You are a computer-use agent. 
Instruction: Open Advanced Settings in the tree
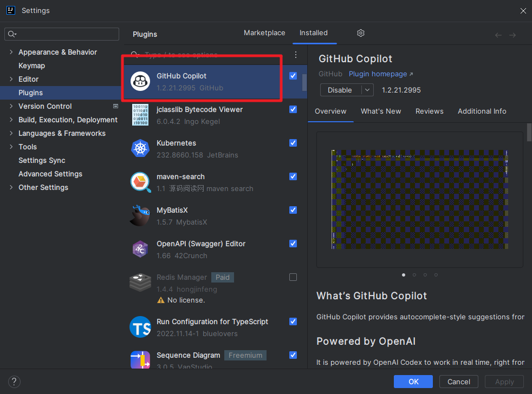(x=50, y=174)
